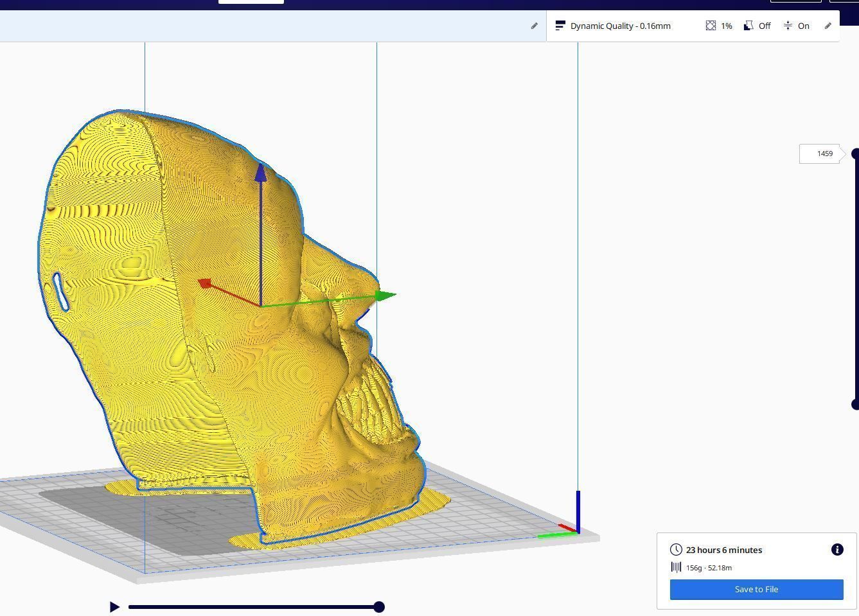Open print settings with the right pencil icon
Image resolution: width=859 pixels, height=616 pixels.
click(x=828, y=26)
